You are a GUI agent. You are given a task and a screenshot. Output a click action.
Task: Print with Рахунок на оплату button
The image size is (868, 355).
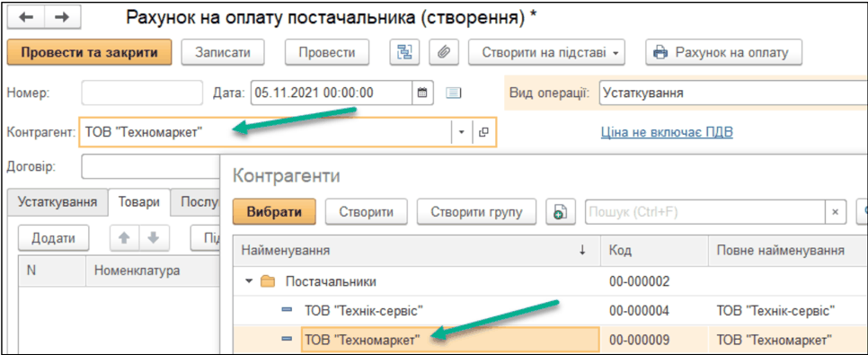[724, 53]
